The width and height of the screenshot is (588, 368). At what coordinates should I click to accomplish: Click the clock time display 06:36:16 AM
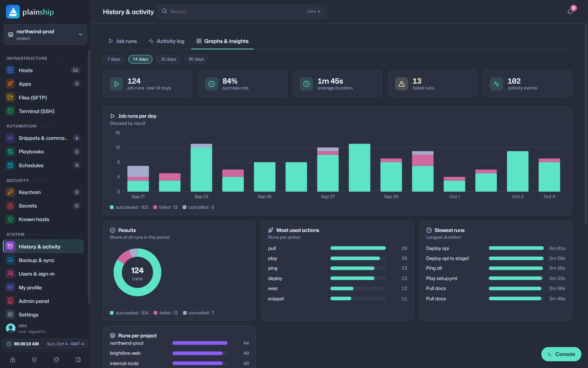point(26,344)
